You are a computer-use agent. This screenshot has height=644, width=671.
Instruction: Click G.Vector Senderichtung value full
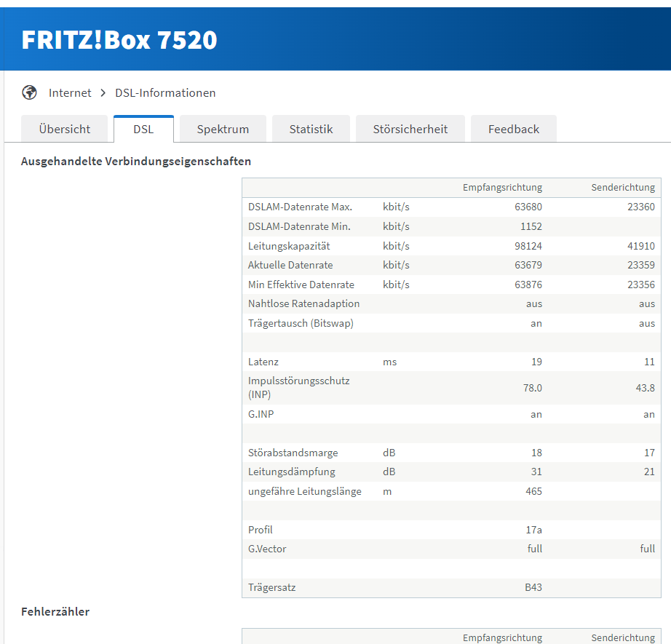point(648,549)
